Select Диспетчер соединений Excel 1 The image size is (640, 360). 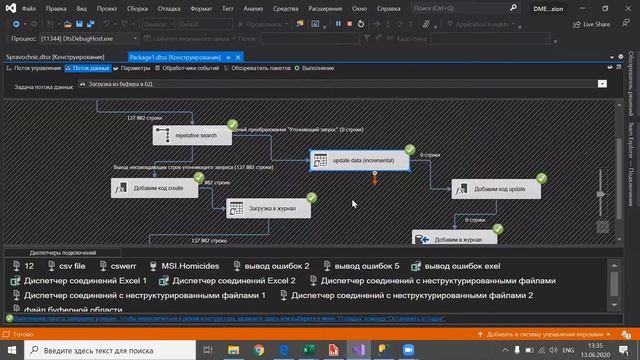tap(78, 281)
